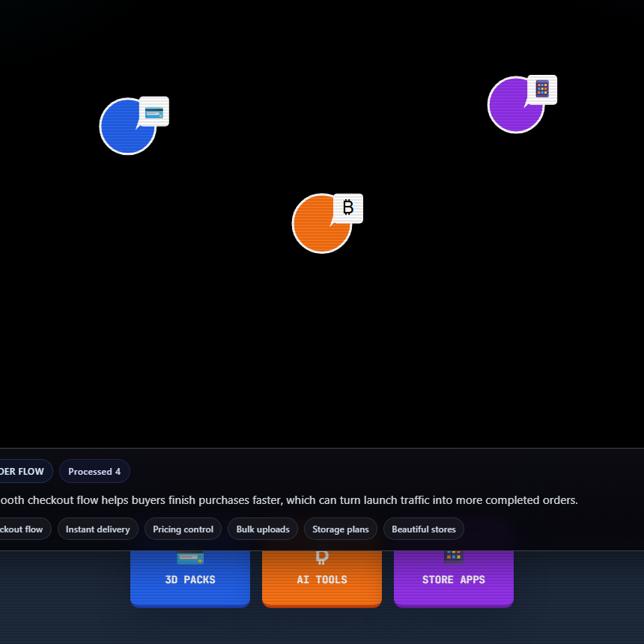
Task: Click the Bitcoin icon on the orange bubble
Action: tap(348, 208)
